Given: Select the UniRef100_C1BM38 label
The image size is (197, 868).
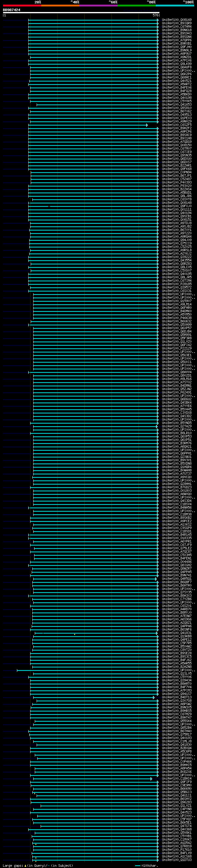Looking at the screenshot, I should (x=177, y=514).
